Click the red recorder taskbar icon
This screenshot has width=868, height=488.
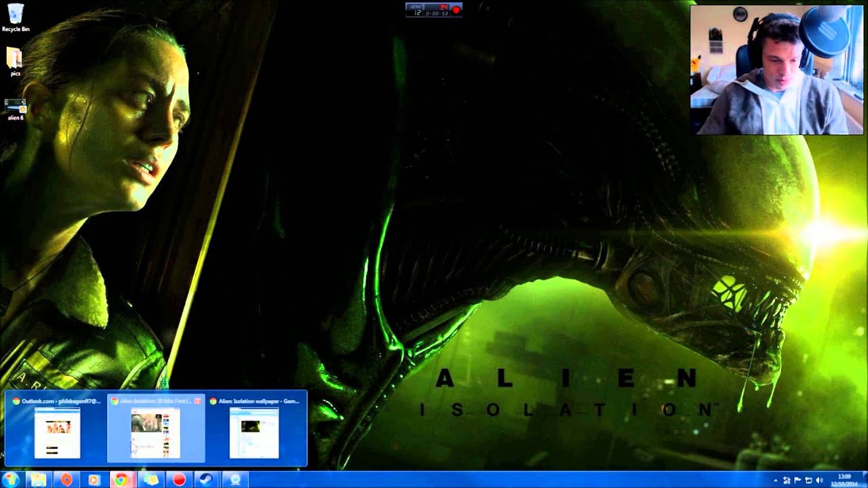tap(179, 480)
